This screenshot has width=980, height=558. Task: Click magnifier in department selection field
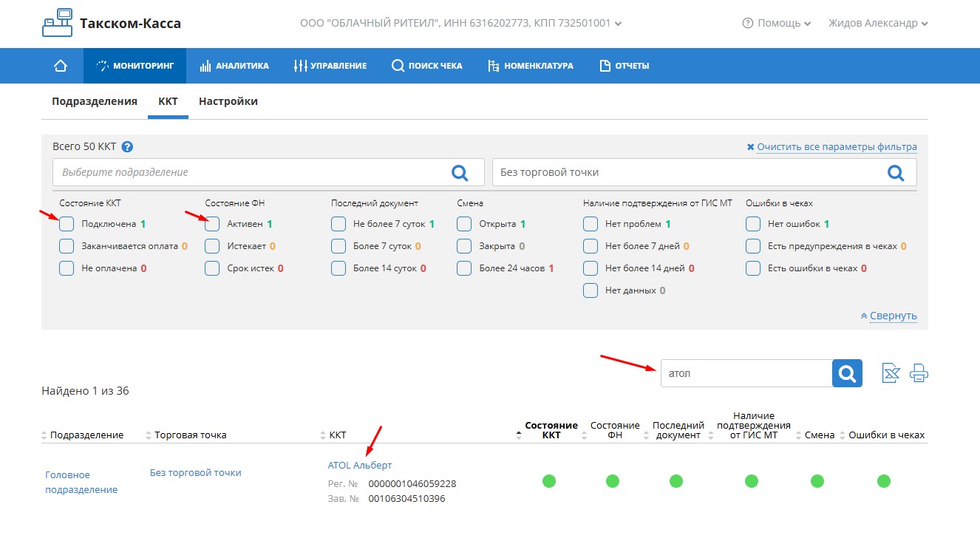[460, 172]
